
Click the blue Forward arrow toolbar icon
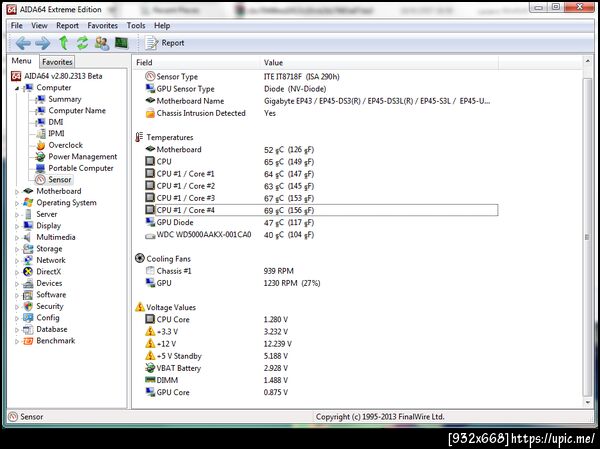coord(42,43)
